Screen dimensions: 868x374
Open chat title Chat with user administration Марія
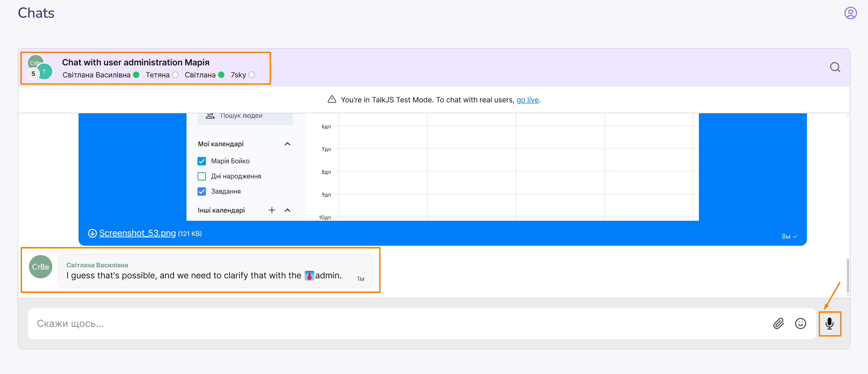[135, 62]
